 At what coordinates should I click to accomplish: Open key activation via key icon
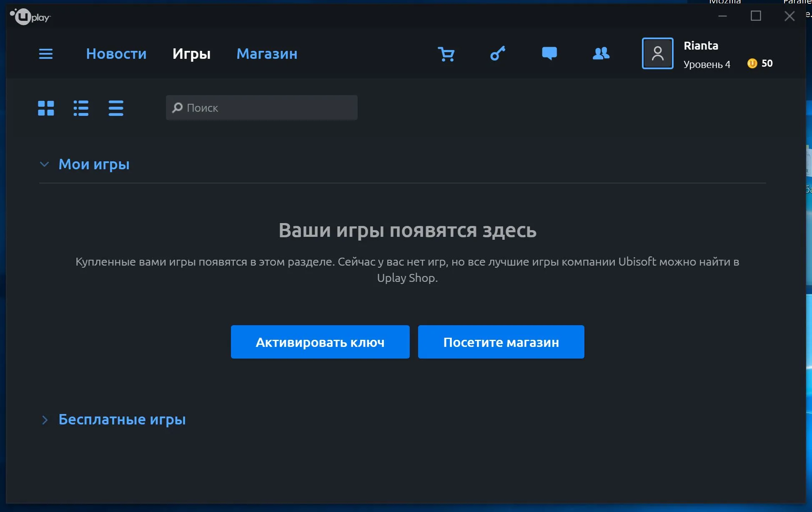(498, 53)
